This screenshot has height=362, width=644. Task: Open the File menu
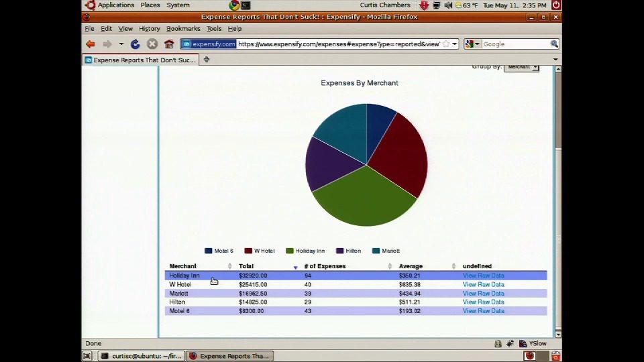89,29
